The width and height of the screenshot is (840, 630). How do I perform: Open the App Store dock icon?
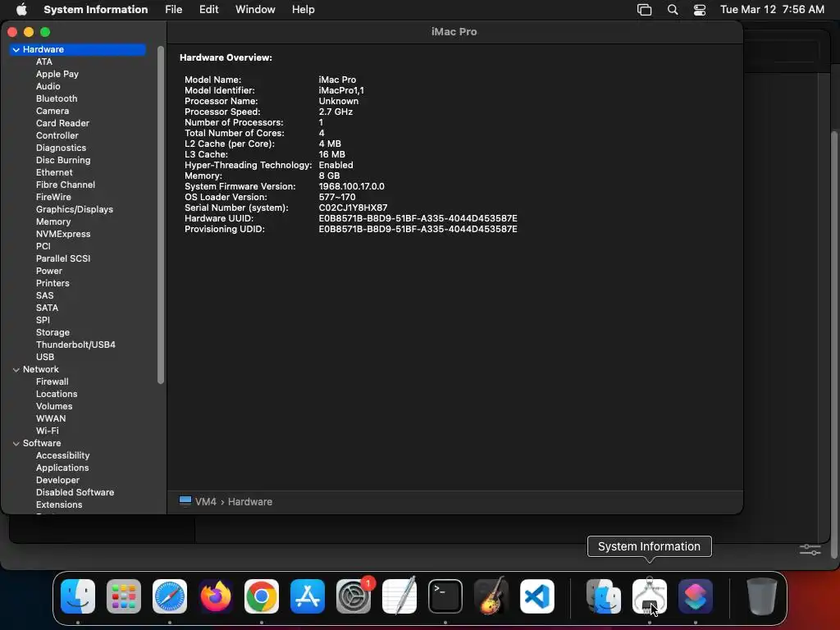point(308,596)
